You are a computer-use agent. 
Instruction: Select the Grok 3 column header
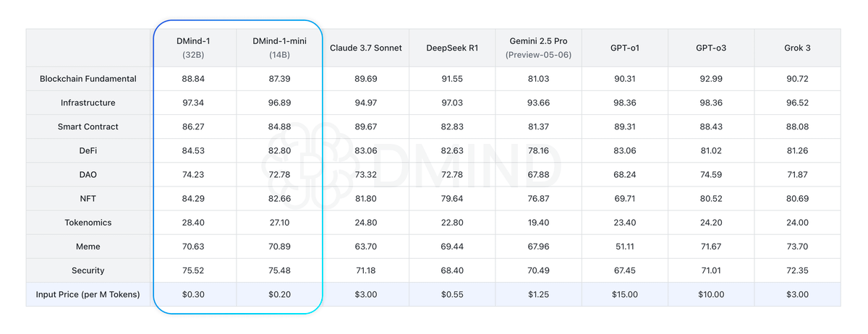tap(798, 48)
